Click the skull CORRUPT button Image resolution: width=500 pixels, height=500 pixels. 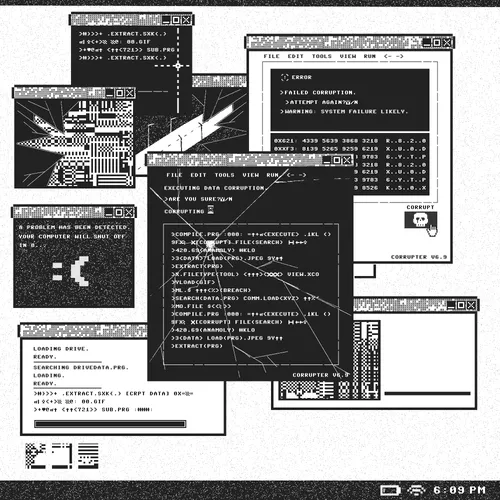point(420,220)
